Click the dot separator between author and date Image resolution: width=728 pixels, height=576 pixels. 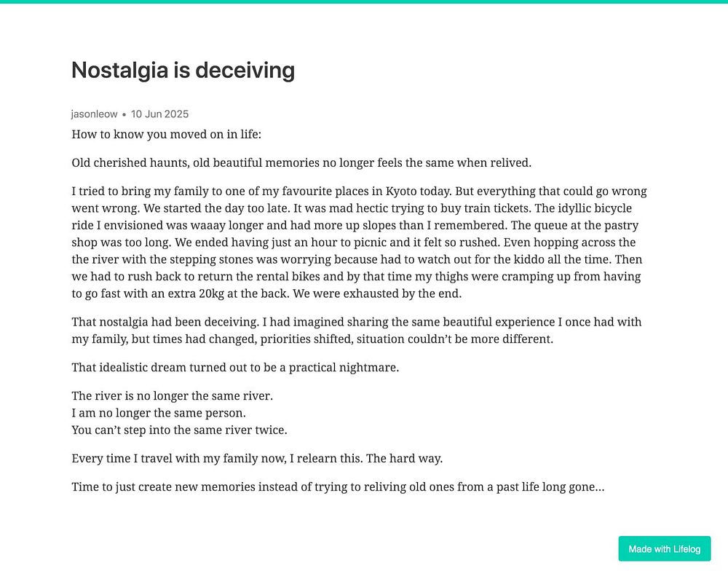click(x=124, y=114)
